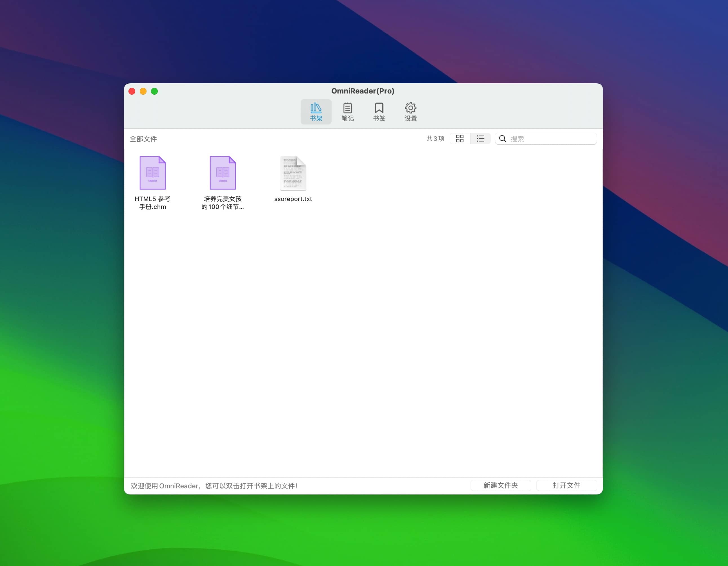728x566 pixels.
Task: Click the 打开文件 button
Action: click(566, 485)
